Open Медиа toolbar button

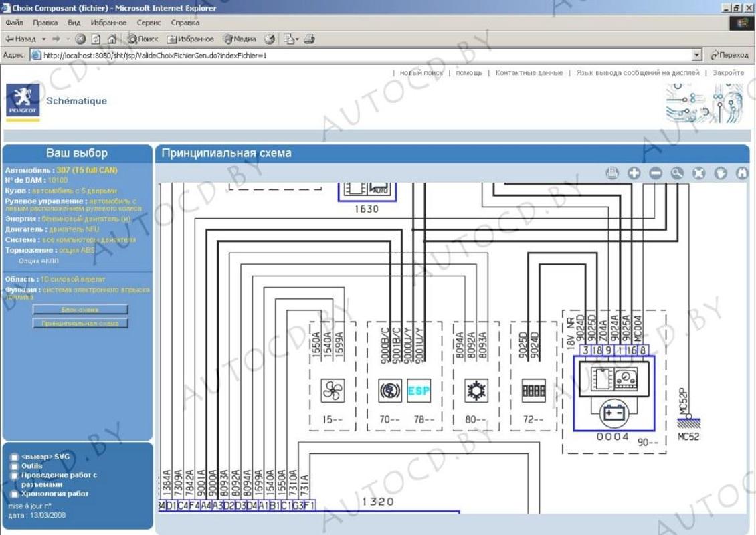[240, 39]
